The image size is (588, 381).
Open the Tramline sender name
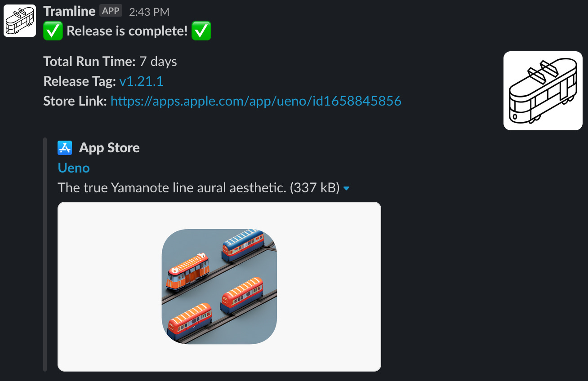pyautogui.click(x=70, y=11)
